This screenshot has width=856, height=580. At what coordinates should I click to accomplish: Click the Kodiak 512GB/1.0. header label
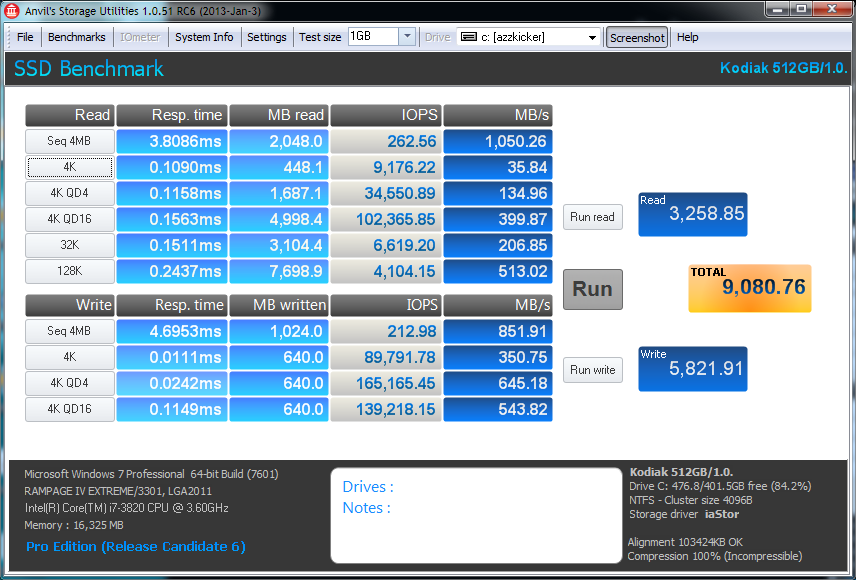[x=783, y=68]
